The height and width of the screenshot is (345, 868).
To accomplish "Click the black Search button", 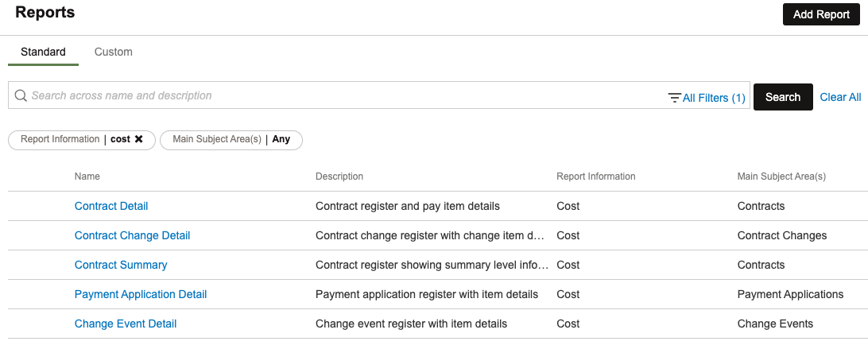I will tap(783, 97).
